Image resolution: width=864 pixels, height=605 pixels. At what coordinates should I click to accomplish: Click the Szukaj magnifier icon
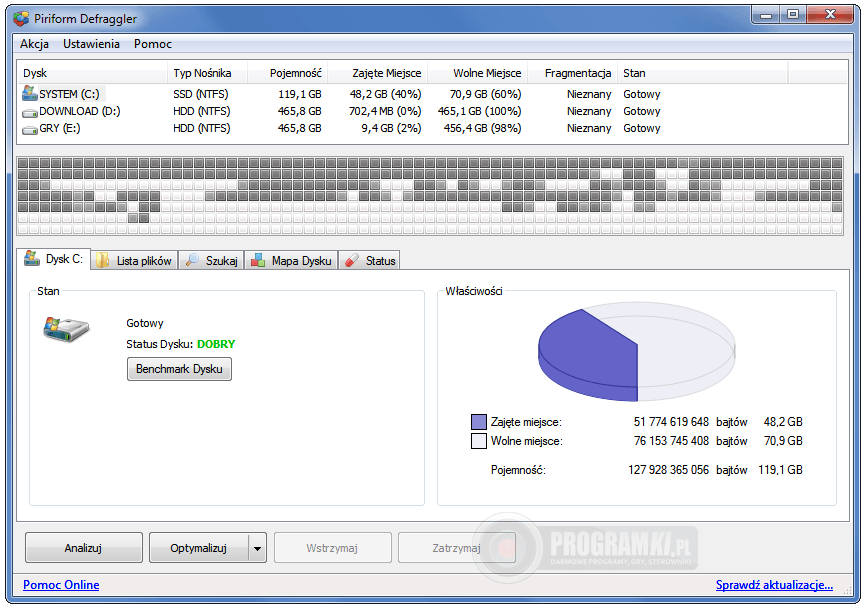tap(192, 260)
